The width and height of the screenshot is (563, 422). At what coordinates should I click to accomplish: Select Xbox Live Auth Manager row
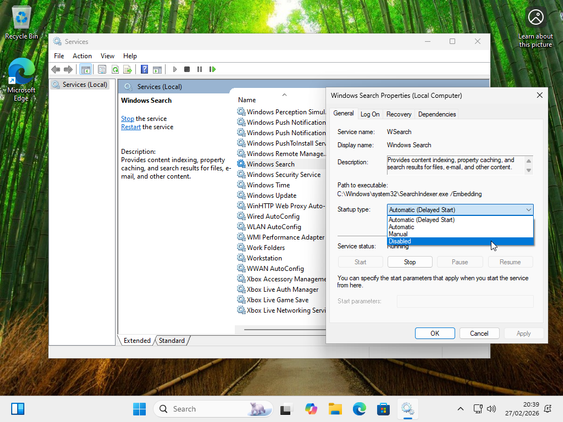pyautogui.click(x=281, y=289)
